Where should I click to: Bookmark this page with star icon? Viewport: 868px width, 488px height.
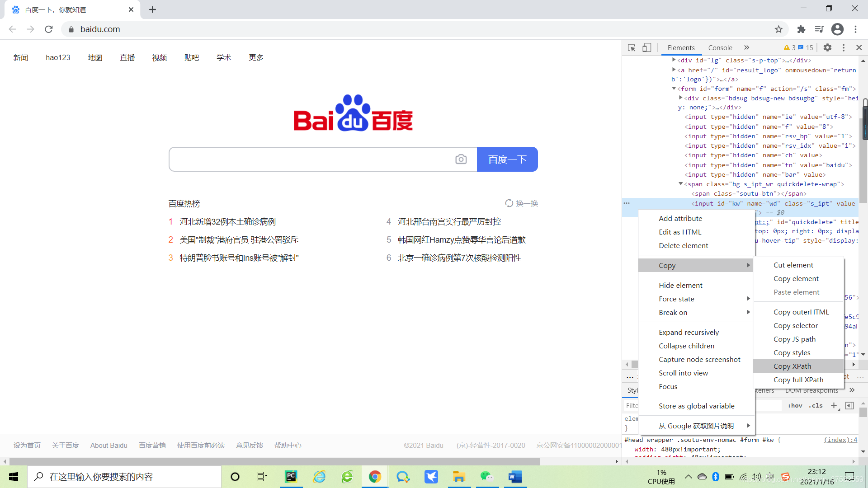point(778,29)
